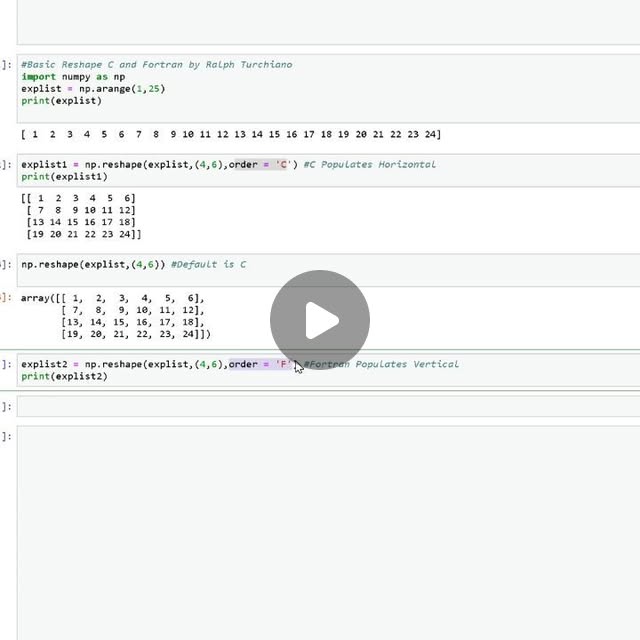Viewport: 640px width, 640px height.
Task: Click the 'array([[ 1, 2, 3,' output row
Action: [x=113, y=298]
